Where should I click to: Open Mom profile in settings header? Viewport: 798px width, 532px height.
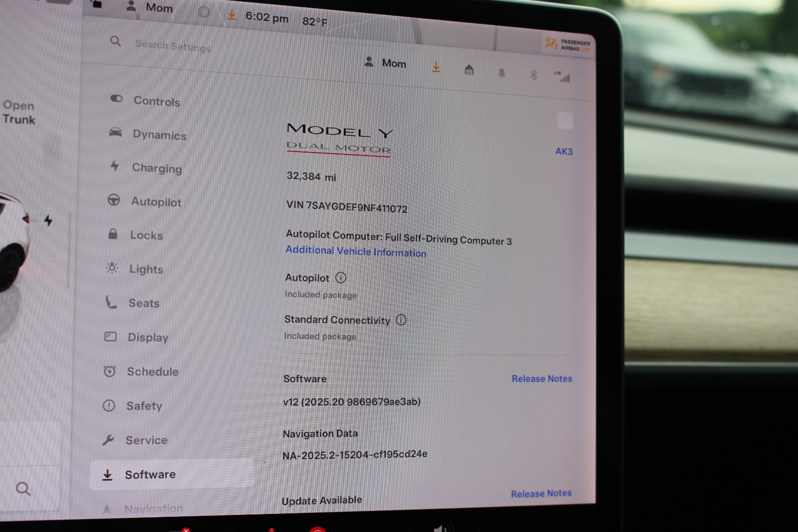click(385, 63)
